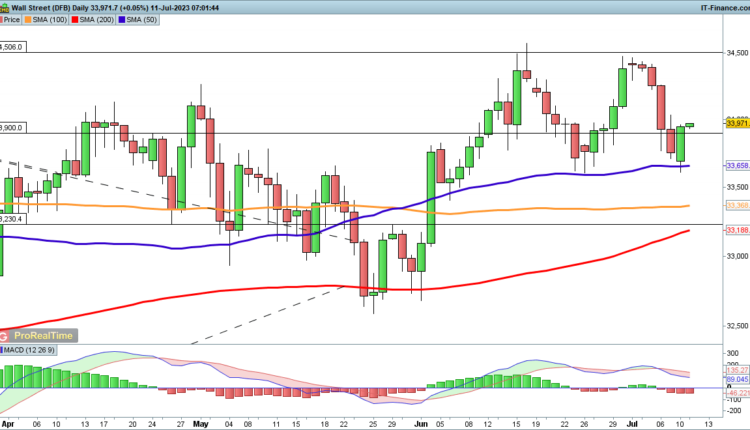Open the SMA (100) indicator settings
The image size is (750, 430).
tap(57, 19)
